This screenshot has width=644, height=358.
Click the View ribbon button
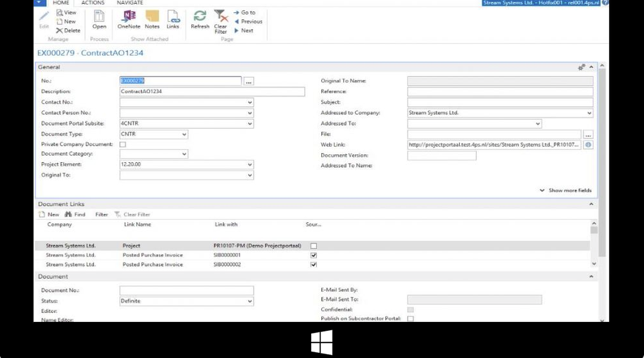pyautogui.click(x=66, y=13)
